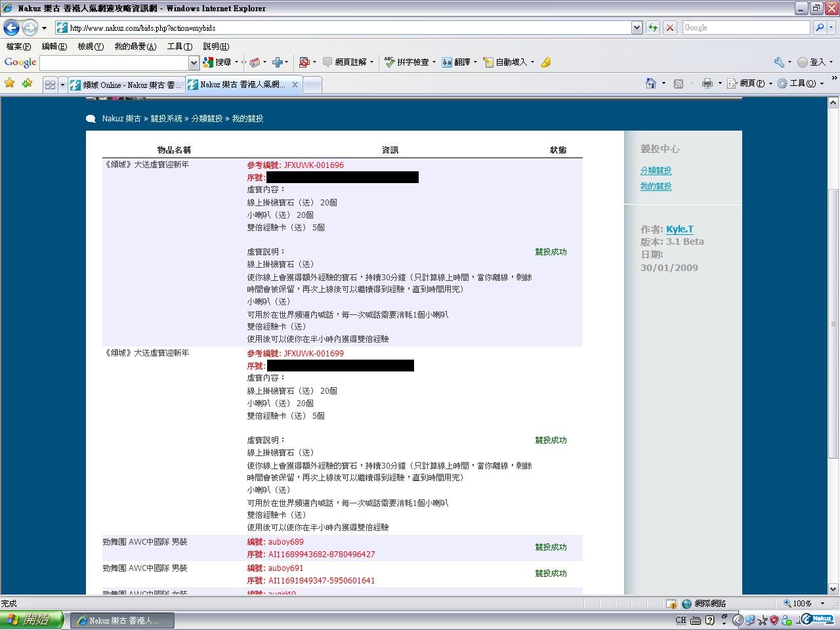Click the Google Toolbar search field
The height and width of the screenshot is (630, 840).
(x=114, y=62)
